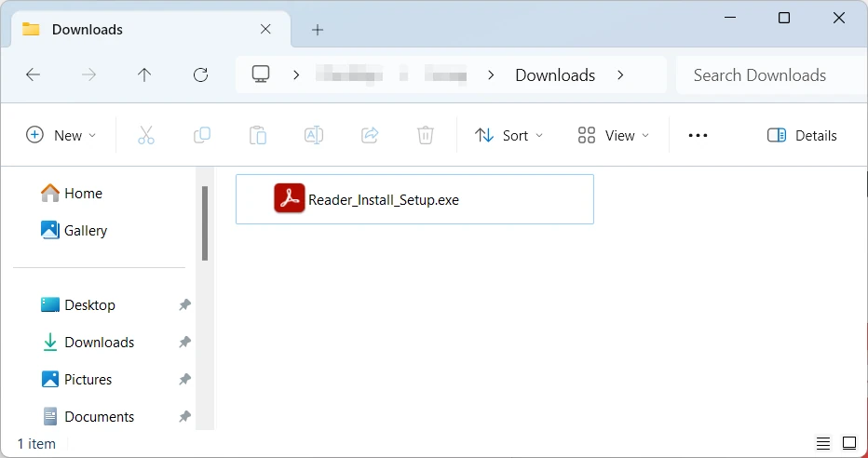Open Desktop in the sidebar
Viewport: 868px width, 458px height.
[x=78, y=304]
